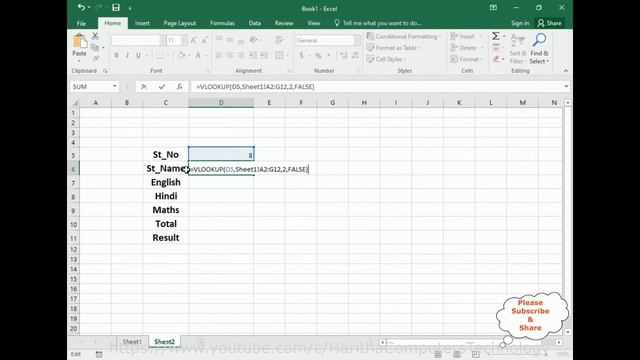Switch to the View tab
This screenshot has width=640, height=360.
tap(313, 23)
